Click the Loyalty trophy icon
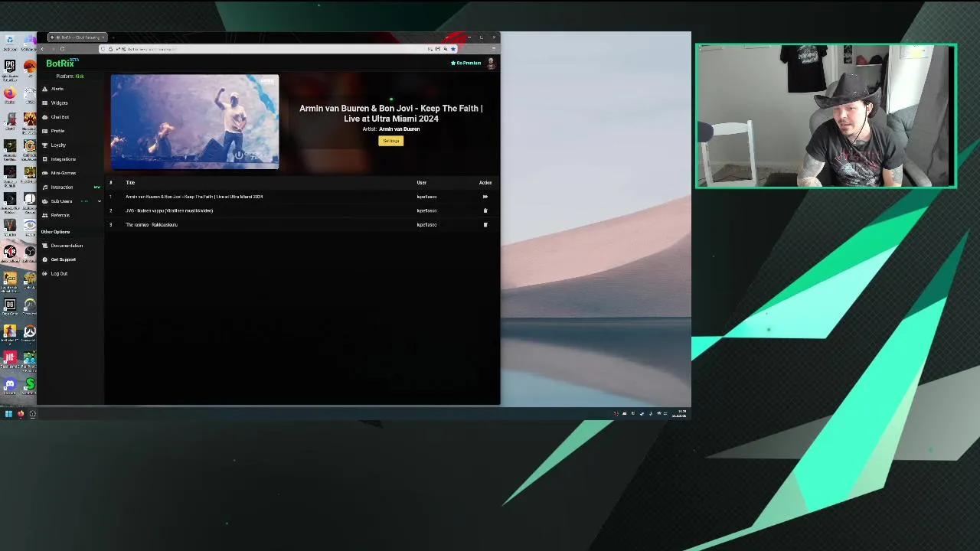 click(45, 145)
